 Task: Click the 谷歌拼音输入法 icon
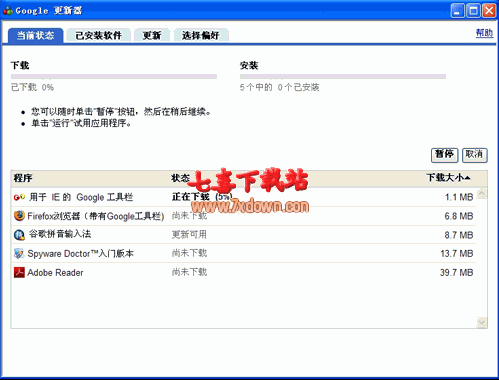(19, 235)
